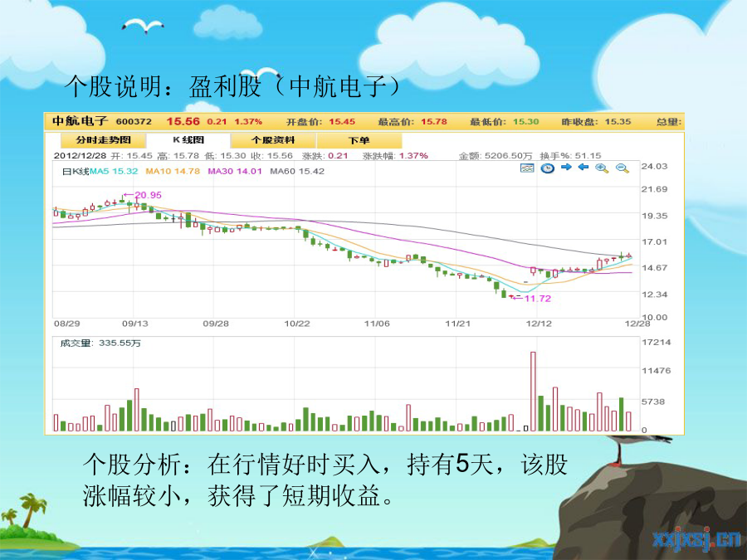
Task: Click the blue left arrow icon
Action: click(x=583, y=167)
